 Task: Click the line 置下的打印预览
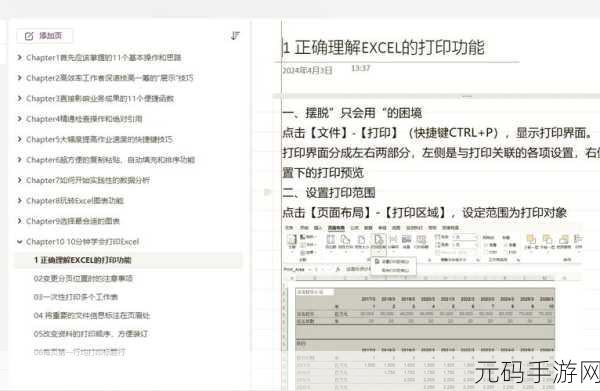pyautogui.click(x=323, y=173)
